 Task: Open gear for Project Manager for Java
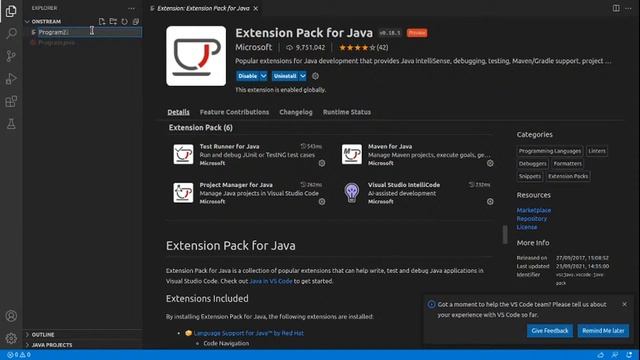coord(322,202)
